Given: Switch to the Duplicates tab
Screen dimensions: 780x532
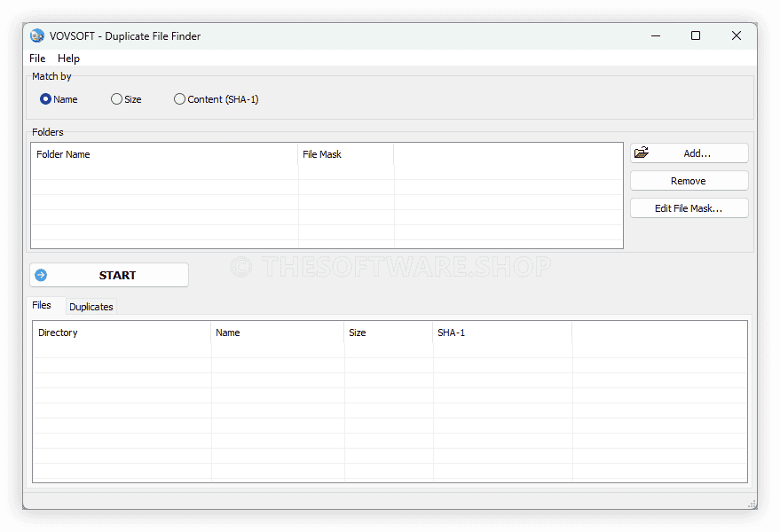Looking at the screenshot, I should (x=91, y=307).
